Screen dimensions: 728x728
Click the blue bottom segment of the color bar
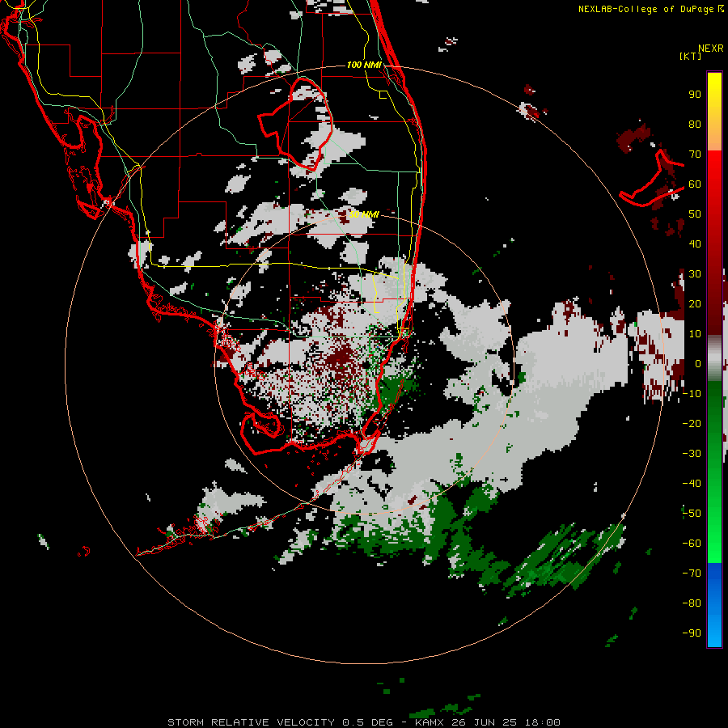(x=714, y=605)
